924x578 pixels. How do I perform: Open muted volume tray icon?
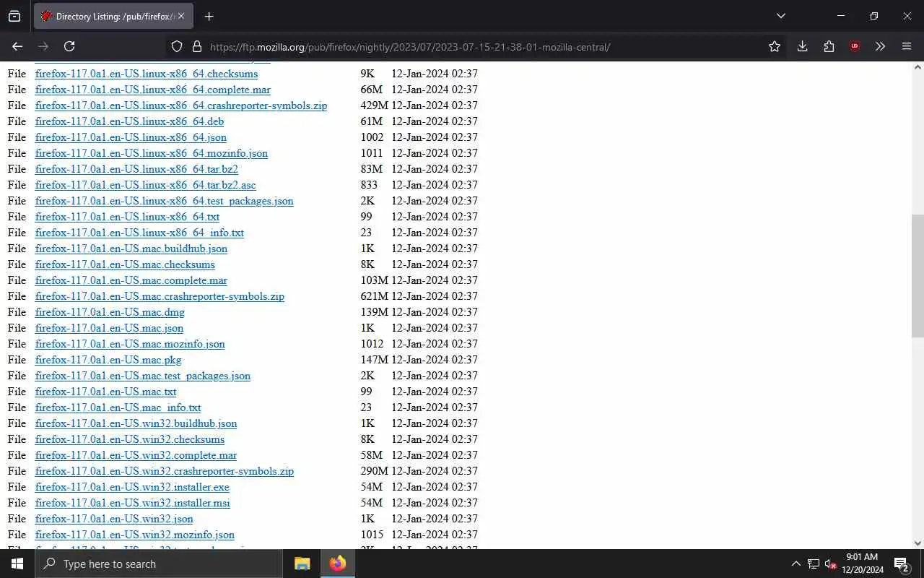(x=831, y=564)
